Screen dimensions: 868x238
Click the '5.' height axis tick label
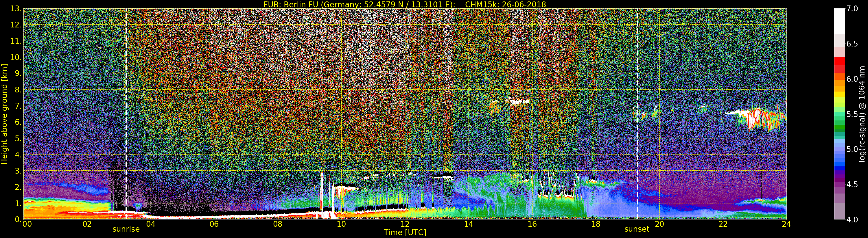(18, 138)
